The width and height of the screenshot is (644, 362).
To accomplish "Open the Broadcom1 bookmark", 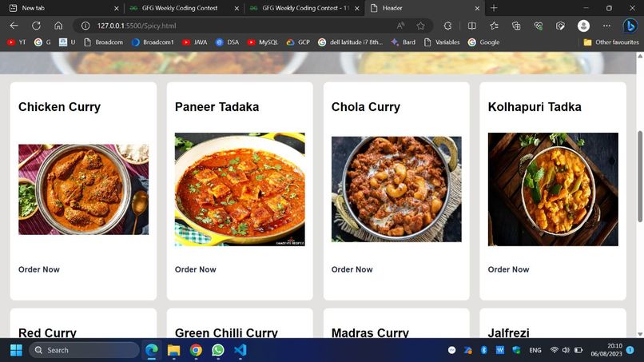I will (x=153, y=42).
